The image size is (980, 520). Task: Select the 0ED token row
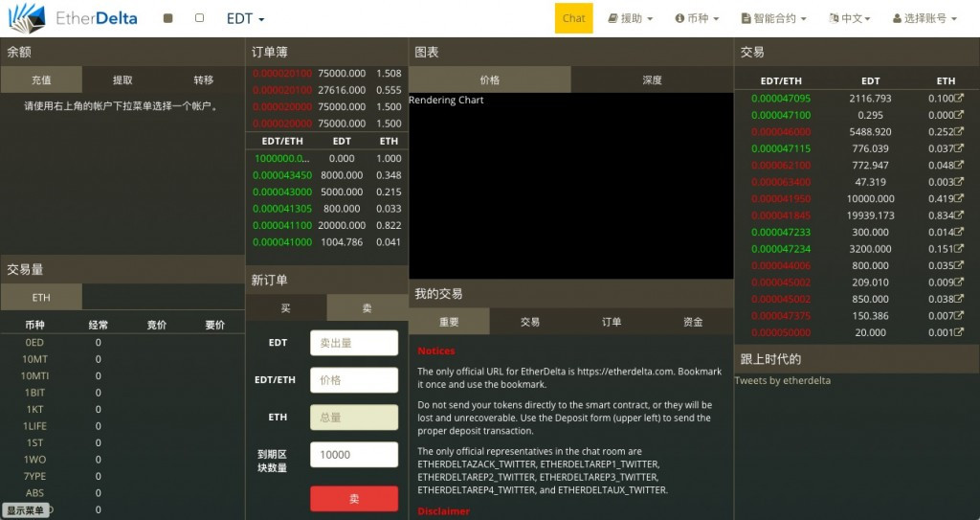122,342
